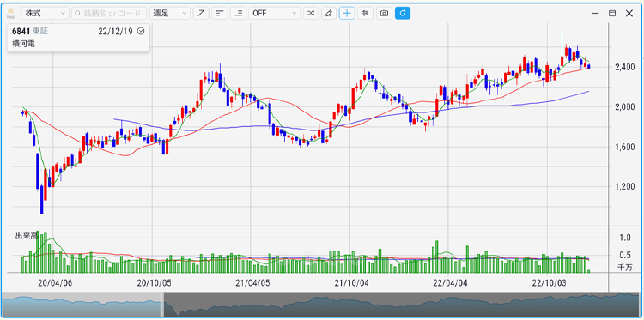Click the 出来高 volume label
Screen dimensions: 644x320
point(27,236)
